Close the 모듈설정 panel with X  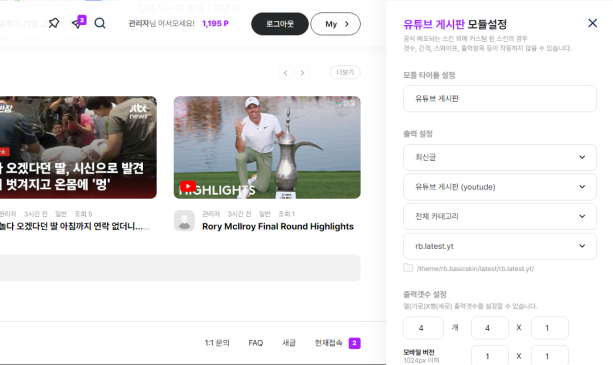(592, 23)
